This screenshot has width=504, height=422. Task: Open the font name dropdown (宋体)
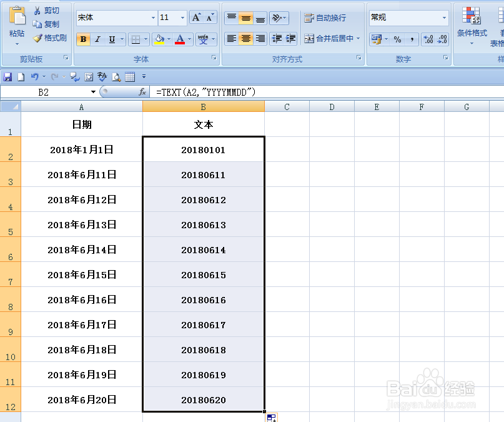tap(154, 18)
